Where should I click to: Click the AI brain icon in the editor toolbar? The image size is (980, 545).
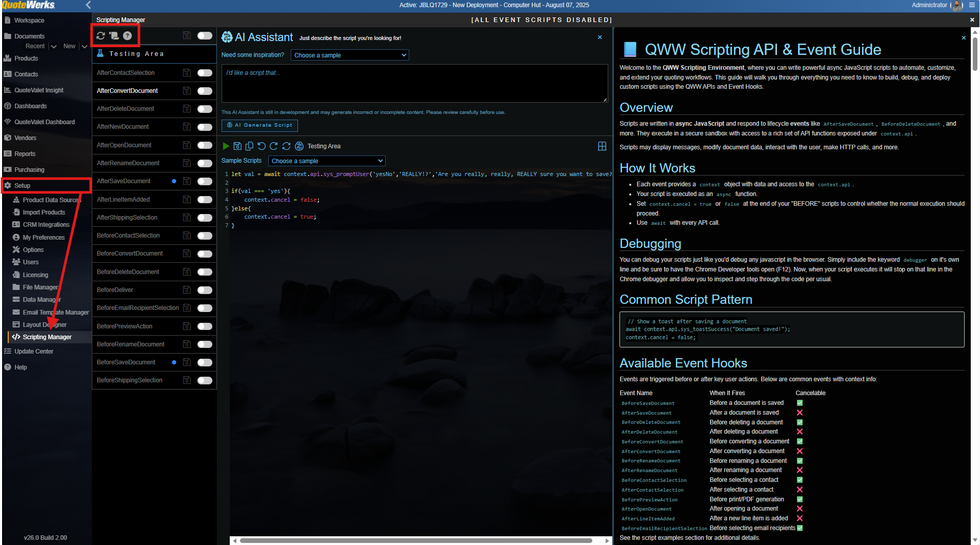[x=299, y=146]
